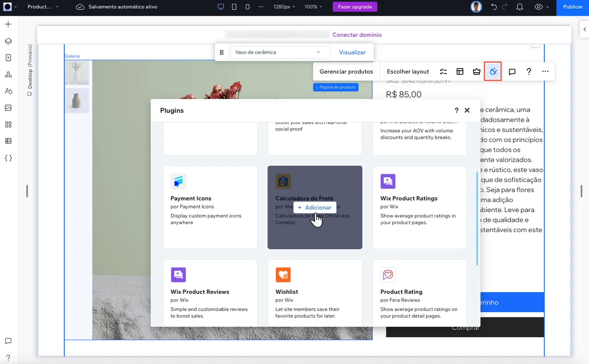Open the user avatar menu
The image size is (589, 364).
click(476, 7)
